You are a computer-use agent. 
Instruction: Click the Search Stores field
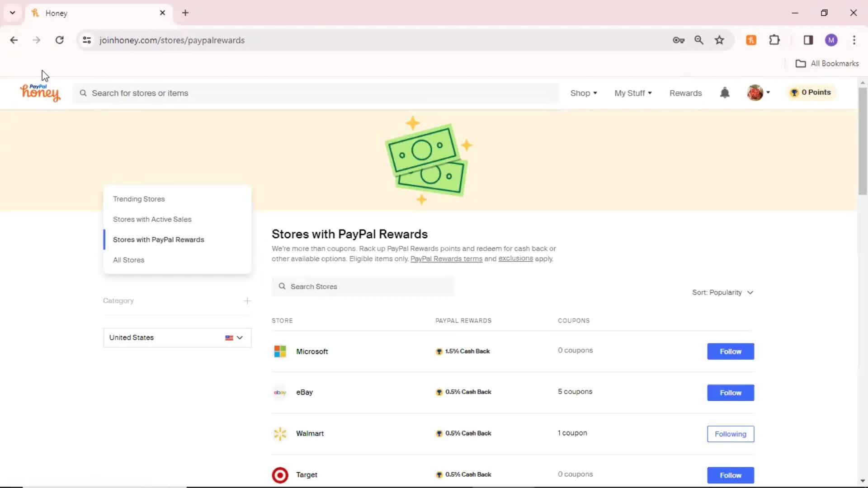click(363, 286)
